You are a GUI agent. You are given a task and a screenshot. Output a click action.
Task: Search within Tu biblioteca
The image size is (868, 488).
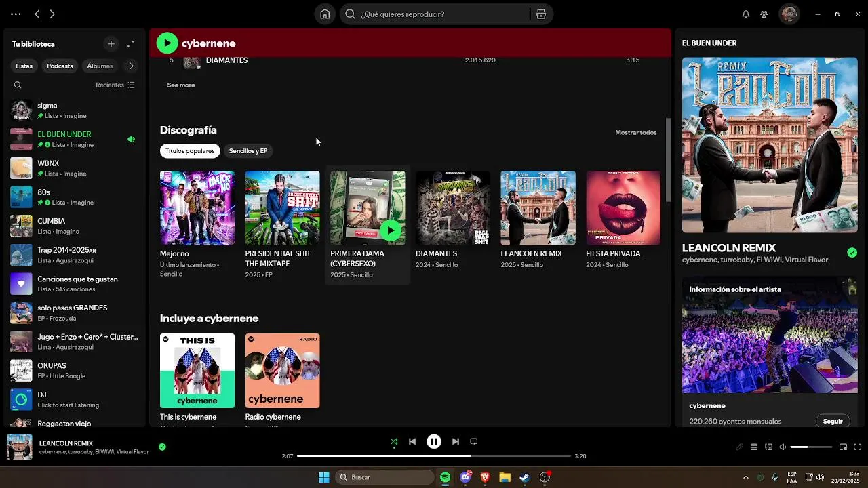click(18, 85)
